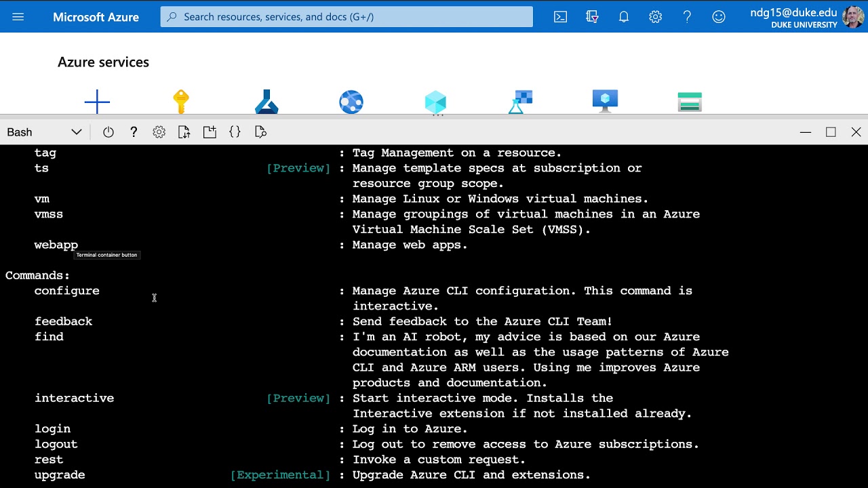Minimize the Cloud Shell pane
The height and width of the screenshot is (488, 868).
(806, 132)
